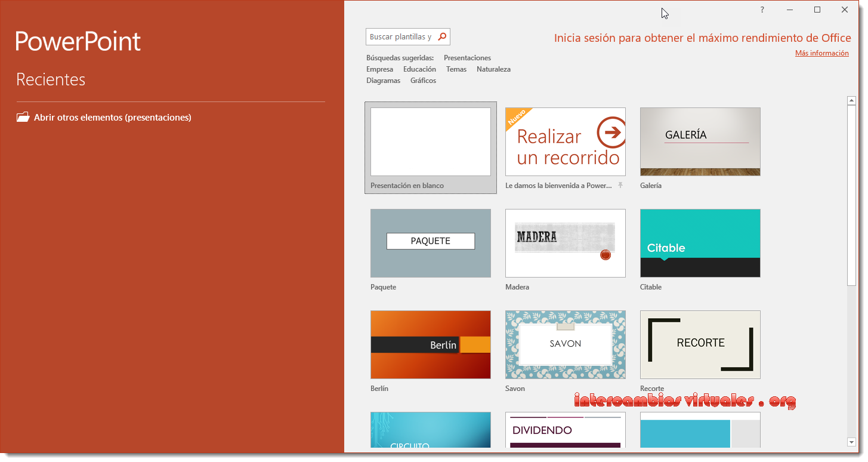Click the Madera caption text
The height and width of the screenshot is (462, 868).
(x=517, y=287)
